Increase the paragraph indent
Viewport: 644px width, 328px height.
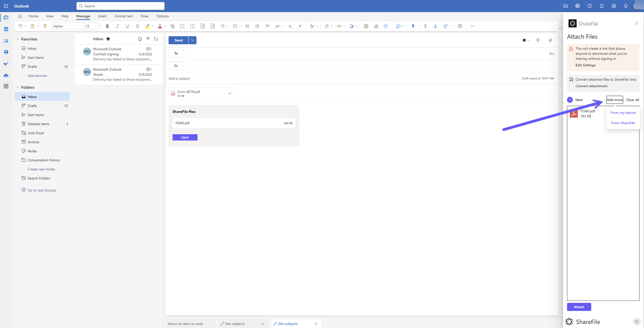click(213, 26)
